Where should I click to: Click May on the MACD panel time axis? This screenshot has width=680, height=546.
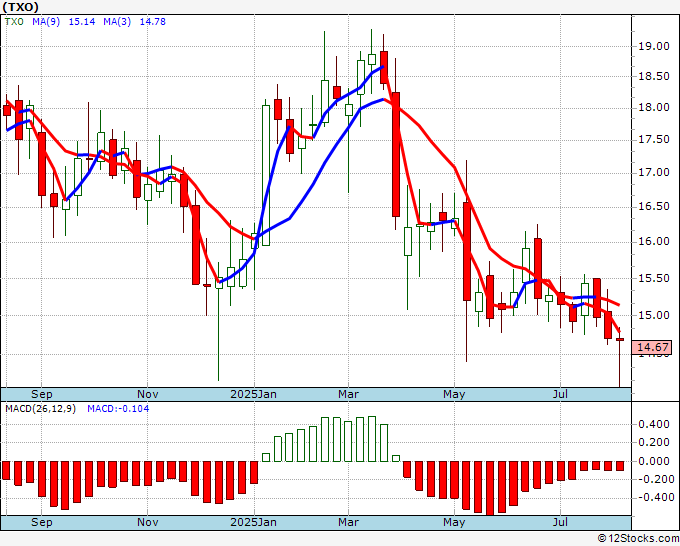(454, 522)
